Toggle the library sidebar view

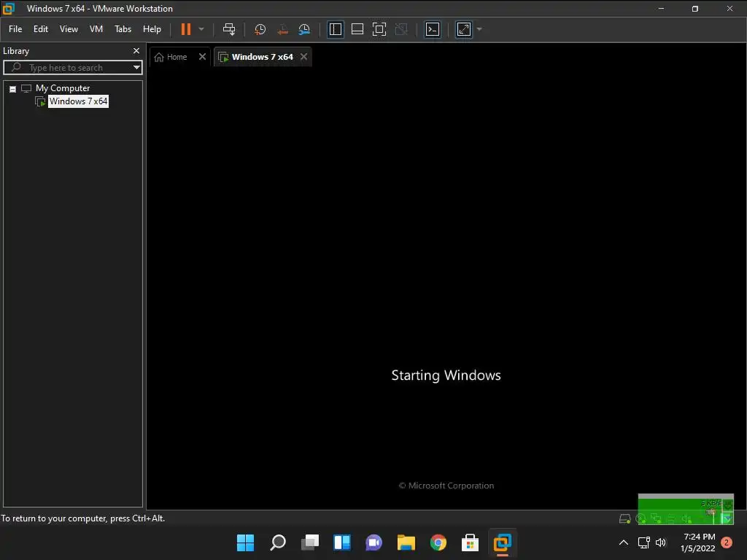[336, 29]
